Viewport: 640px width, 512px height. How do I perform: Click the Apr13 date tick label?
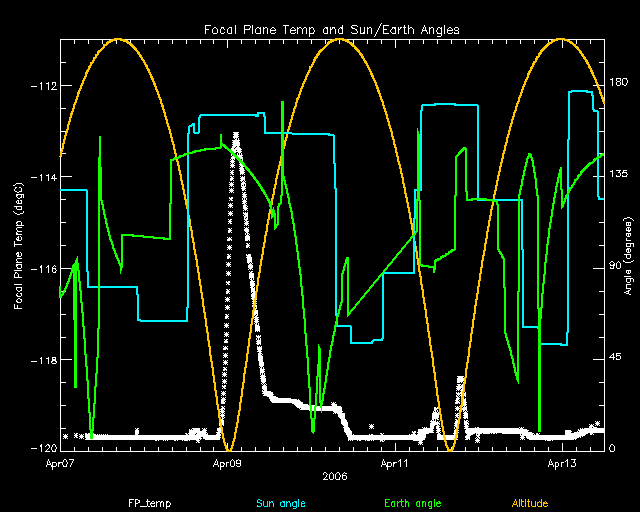coord(561,464)
